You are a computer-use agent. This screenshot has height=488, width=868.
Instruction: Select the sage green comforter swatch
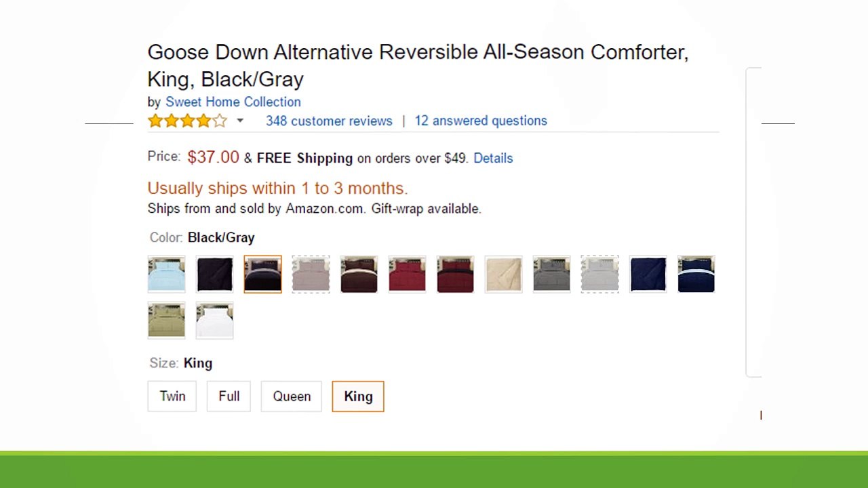point(166,321)
